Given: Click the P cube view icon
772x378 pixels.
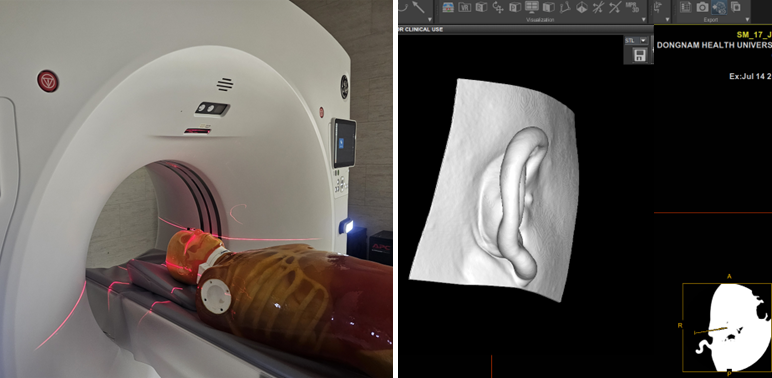Looking at the screenshot, I should [515, 7].
